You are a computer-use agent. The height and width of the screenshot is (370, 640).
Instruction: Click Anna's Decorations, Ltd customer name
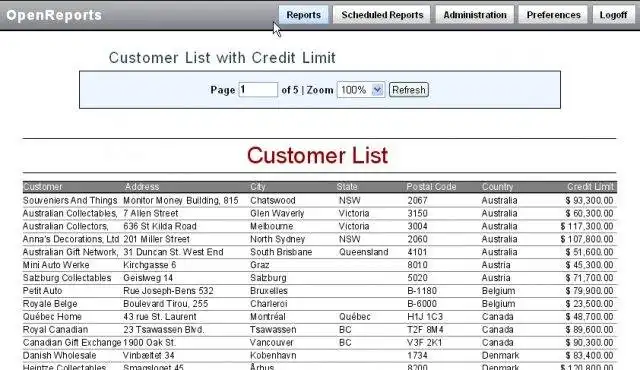click(71, 239)
